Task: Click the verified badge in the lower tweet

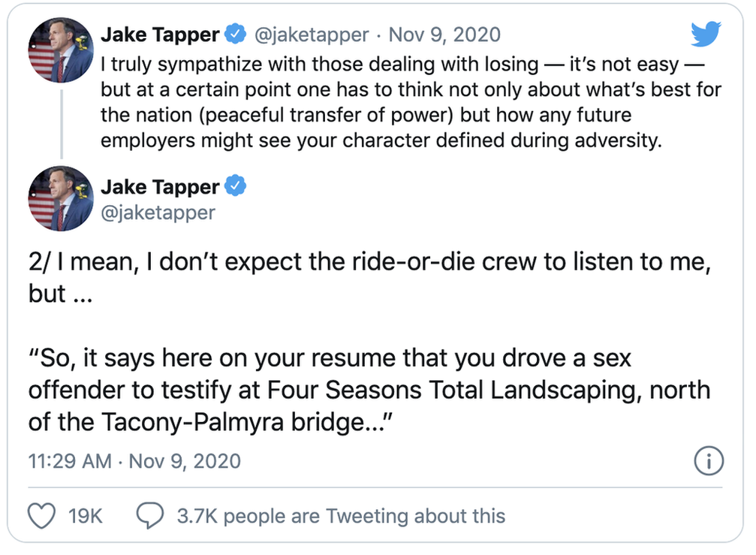Action: point(236,186)
